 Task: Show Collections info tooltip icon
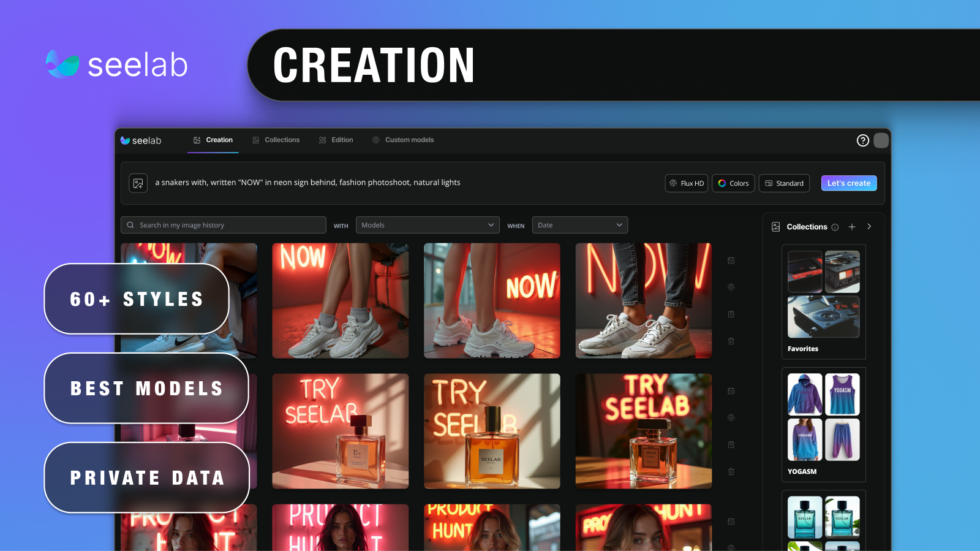pyautogui.click(x=835, y=227)
